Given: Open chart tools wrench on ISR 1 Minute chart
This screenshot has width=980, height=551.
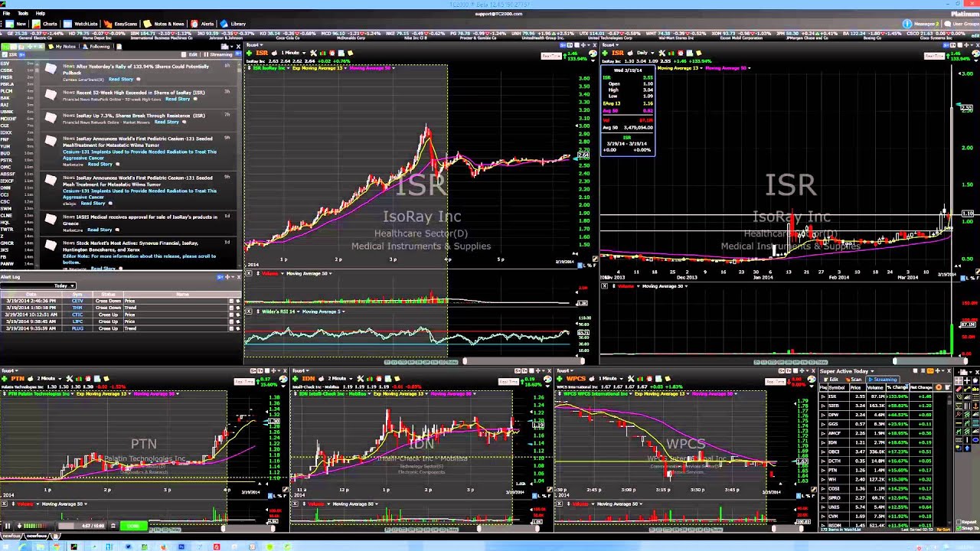Looking at the screenshot, I should tap(313, 53).
